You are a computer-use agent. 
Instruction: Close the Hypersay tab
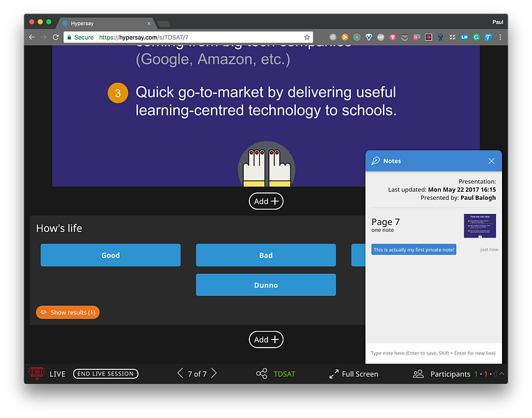pos(149,24)
